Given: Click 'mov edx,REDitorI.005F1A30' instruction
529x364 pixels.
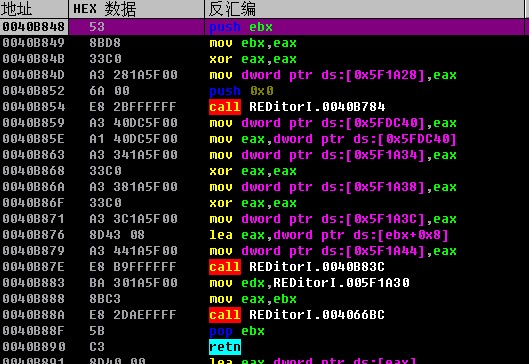Looking at the screenshot, I should point(309,282).
